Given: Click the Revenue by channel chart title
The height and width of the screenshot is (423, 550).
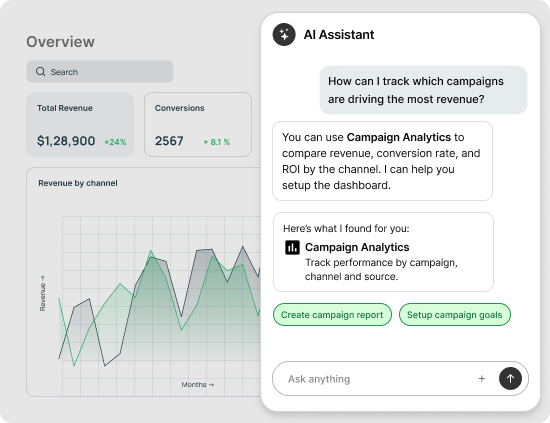Looking at the screenshot, I should tap(78, 183).
